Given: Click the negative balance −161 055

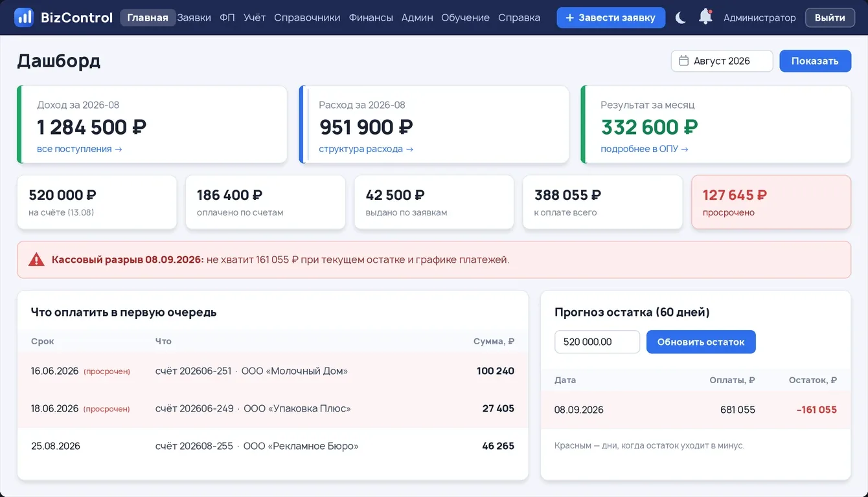Looking at the screenshot, I should tap(816, 410).
